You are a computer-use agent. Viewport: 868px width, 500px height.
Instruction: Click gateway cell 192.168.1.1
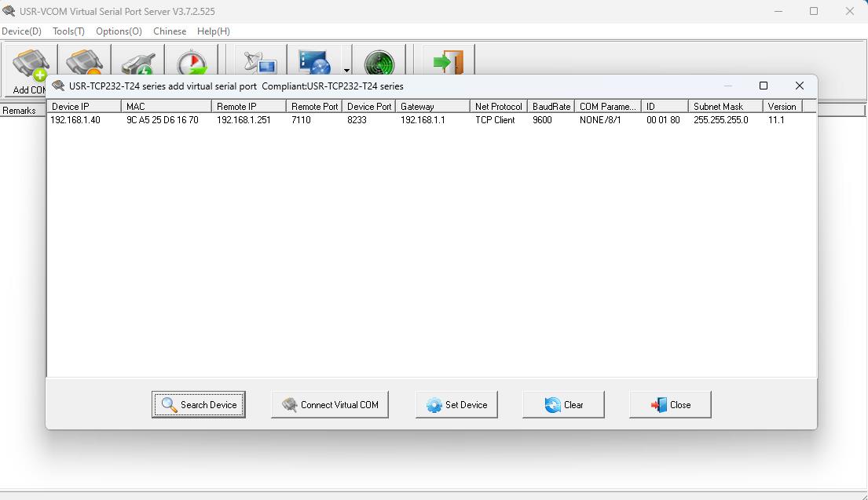423,120
